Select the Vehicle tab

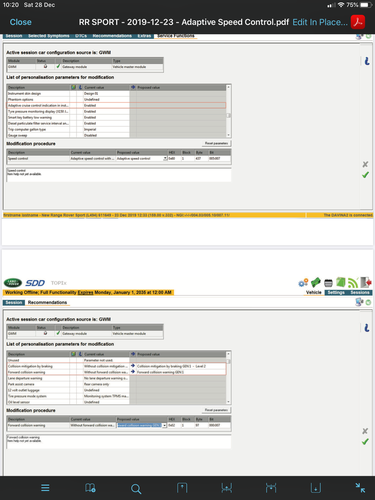[314, 292]
